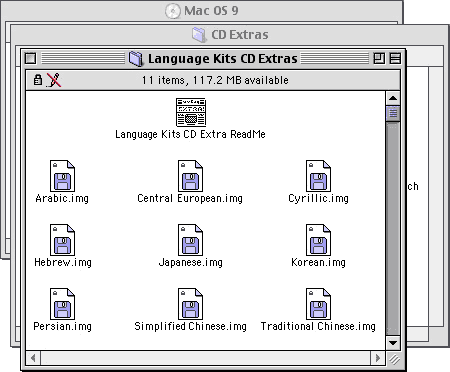This screenshot has width=450, height=372.
Task: Select the Simplified Chinese.img disk image
Action: pyautogui.click(x=190, y=304)
